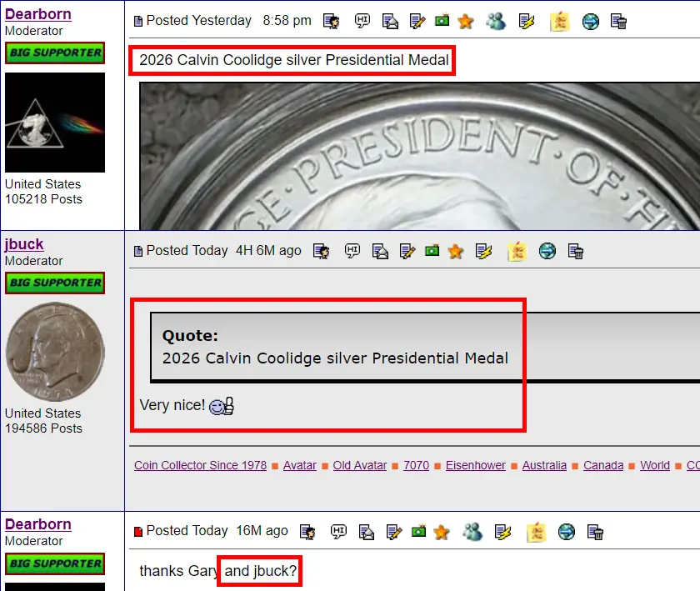Open jbuck username link
The height and width of the screenshot is (591, 700).
24,244
